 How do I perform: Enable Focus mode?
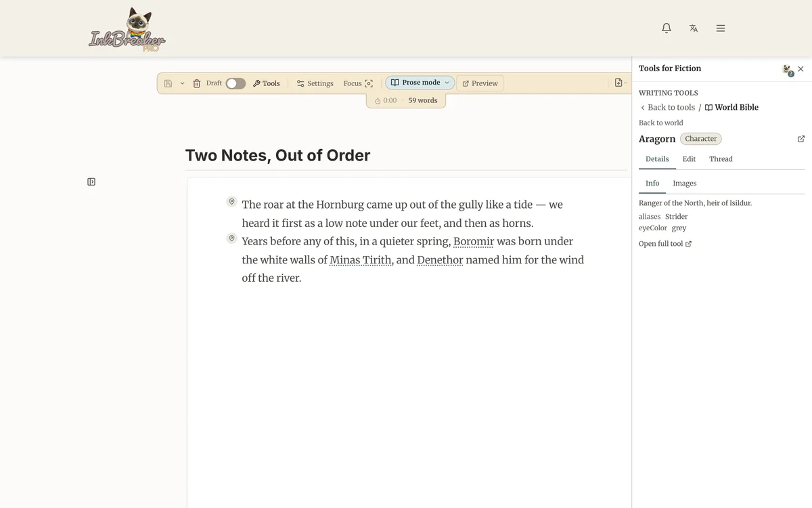[x=358, y=83]
